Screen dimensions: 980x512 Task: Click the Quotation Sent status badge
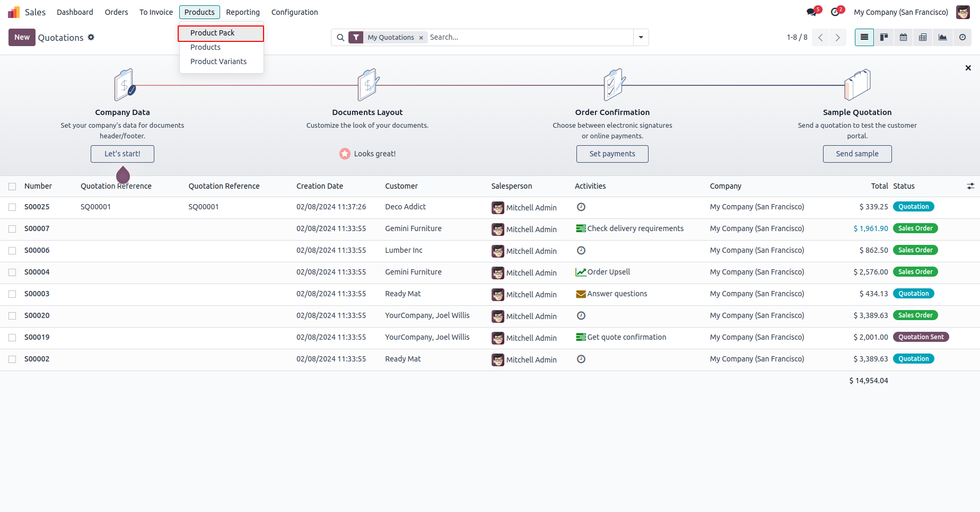[x=921, y=337]
